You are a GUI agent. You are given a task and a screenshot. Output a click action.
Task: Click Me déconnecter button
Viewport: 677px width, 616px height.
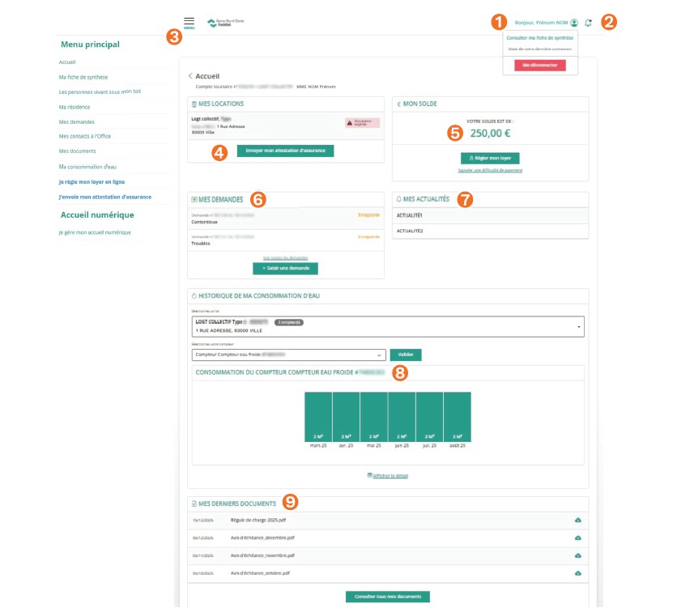tap(539, 65)
